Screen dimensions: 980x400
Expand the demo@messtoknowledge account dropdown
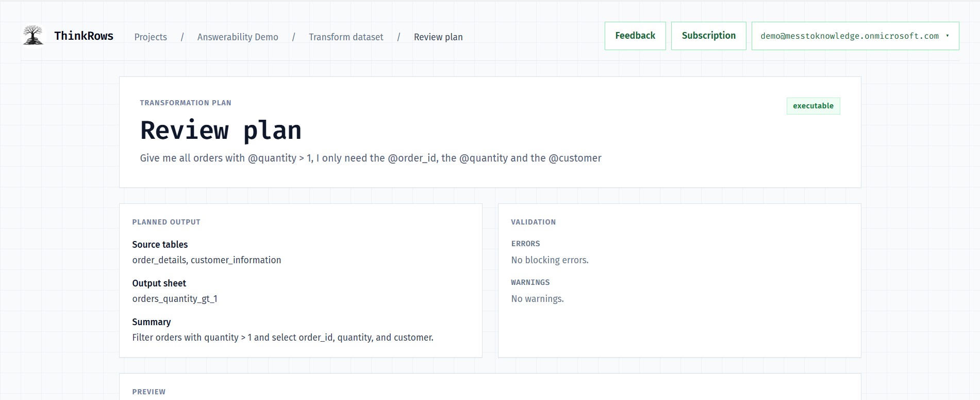855,36
